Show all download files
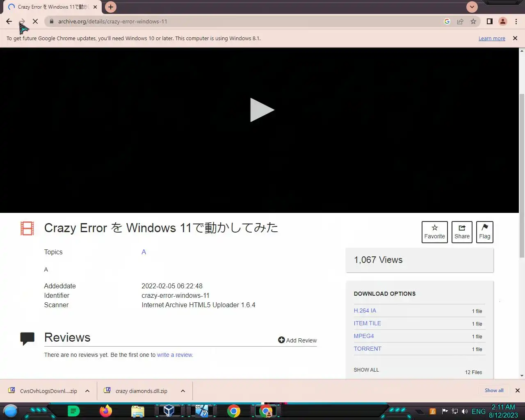 (366, 370)
